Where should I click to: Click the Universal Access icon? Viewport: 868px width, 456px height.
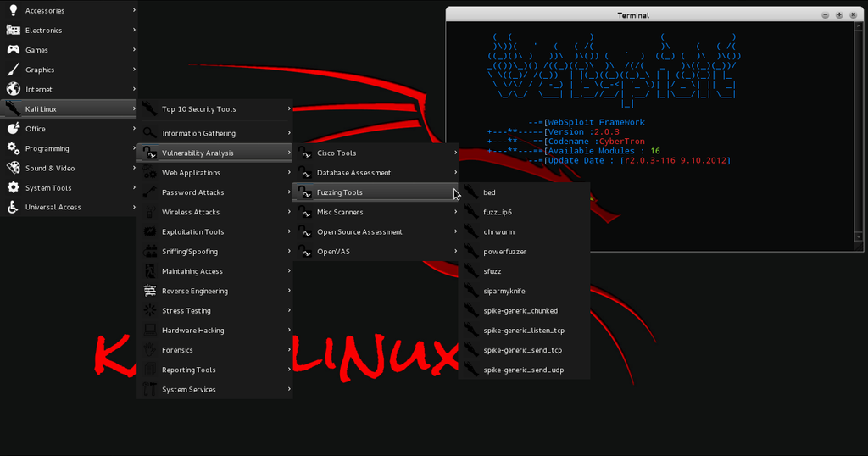pos(14,207)
